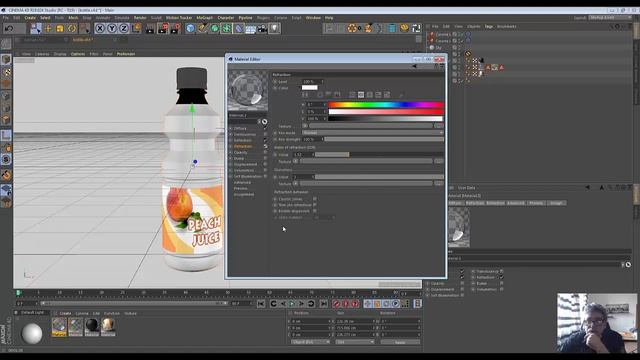Screen dimensions: 640x360
Task: Select the Diffuse channel in Material Editor
Action: click(x=240, y=128)
